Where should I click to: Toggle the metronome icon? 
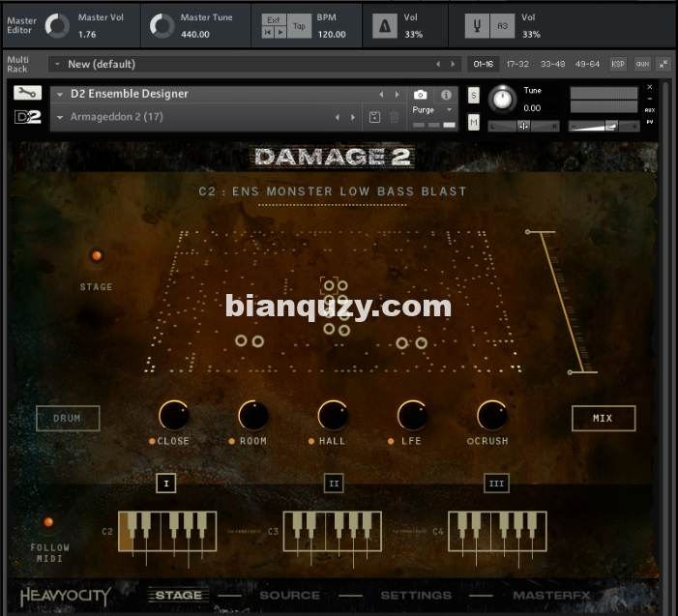point(384,26)
